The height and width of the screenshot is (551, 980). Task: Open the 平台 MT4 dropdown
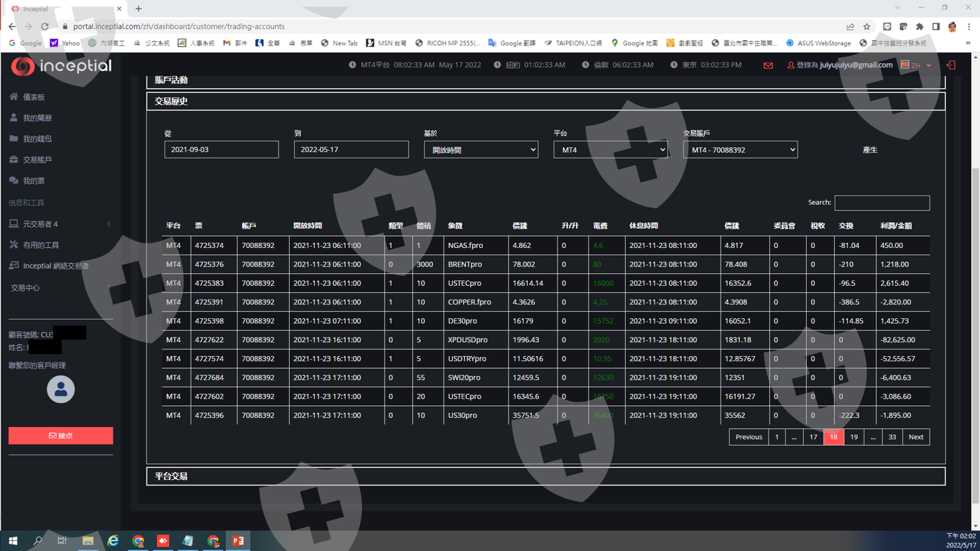click(610, 150)
